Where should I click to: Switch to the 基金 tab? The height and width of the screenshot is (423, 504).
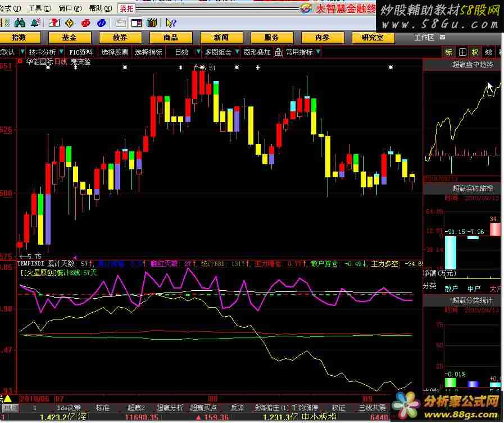(70, 38)
